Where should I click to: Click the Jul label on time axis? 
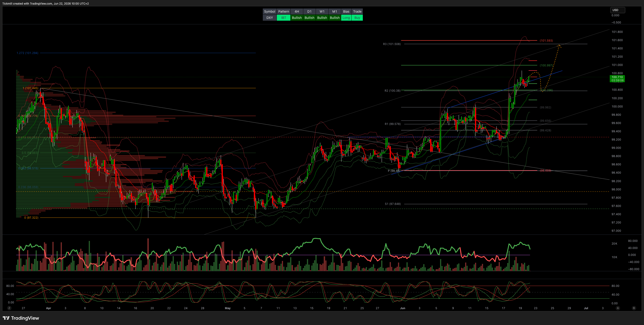click(x=586, y=308)
